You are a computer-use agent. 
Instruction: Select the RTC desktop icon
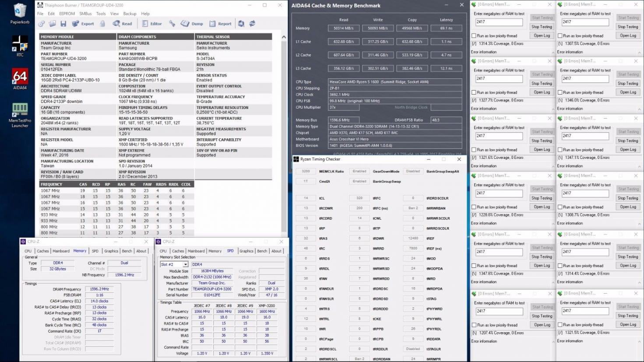[x=20, y=46]
